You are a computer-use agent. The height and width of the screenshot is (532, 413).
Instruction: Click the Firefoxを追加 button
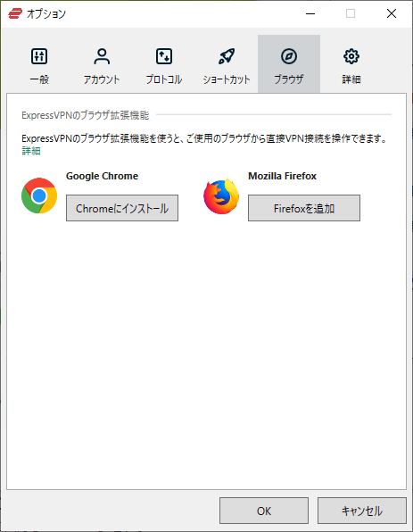tap(304, 208)
